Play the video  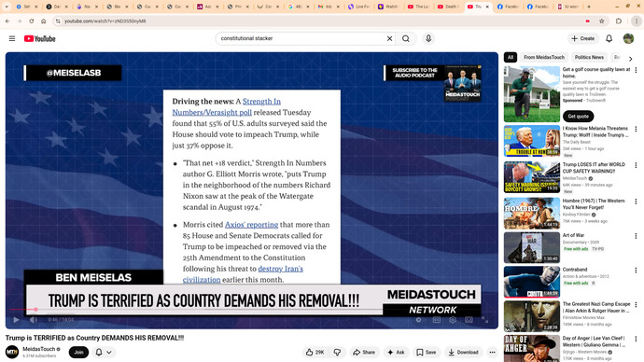tap(16, 320)
